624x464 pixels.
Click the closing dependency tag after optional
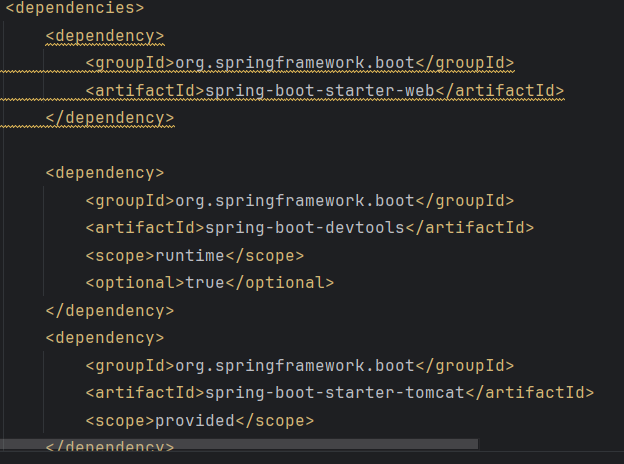110,311
